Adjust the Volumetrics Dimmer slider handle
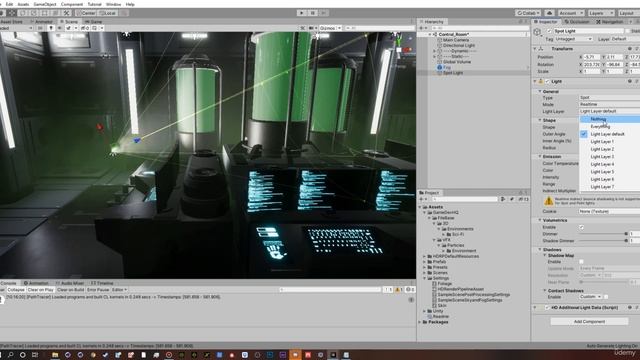 pos(626,234)
